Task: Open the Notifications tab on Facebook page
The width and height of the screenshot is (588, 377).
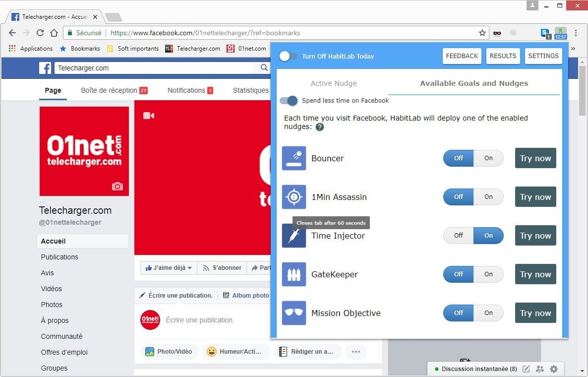Action: pyautogui.click(x=190, y=90)
